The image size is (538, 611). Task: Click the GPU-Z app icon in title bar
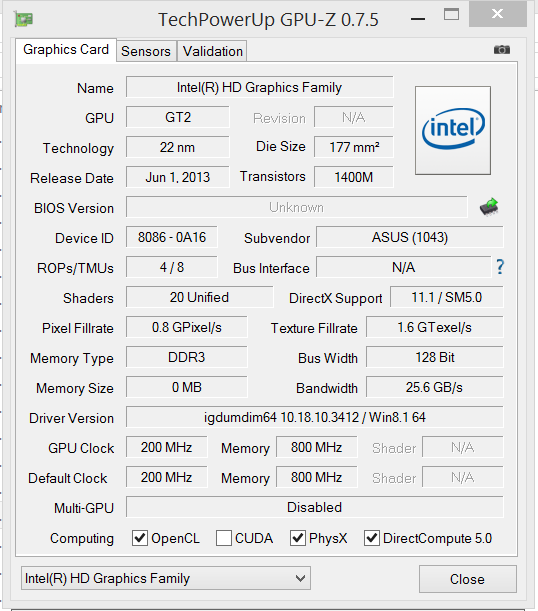23,19
